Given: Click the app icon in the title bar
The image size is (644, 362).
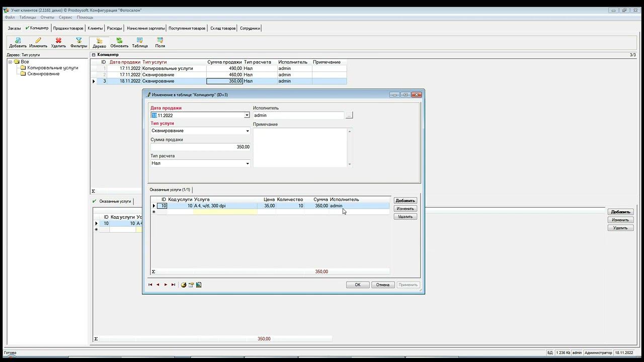Looking at the screenshot, I should pos(6,10).
